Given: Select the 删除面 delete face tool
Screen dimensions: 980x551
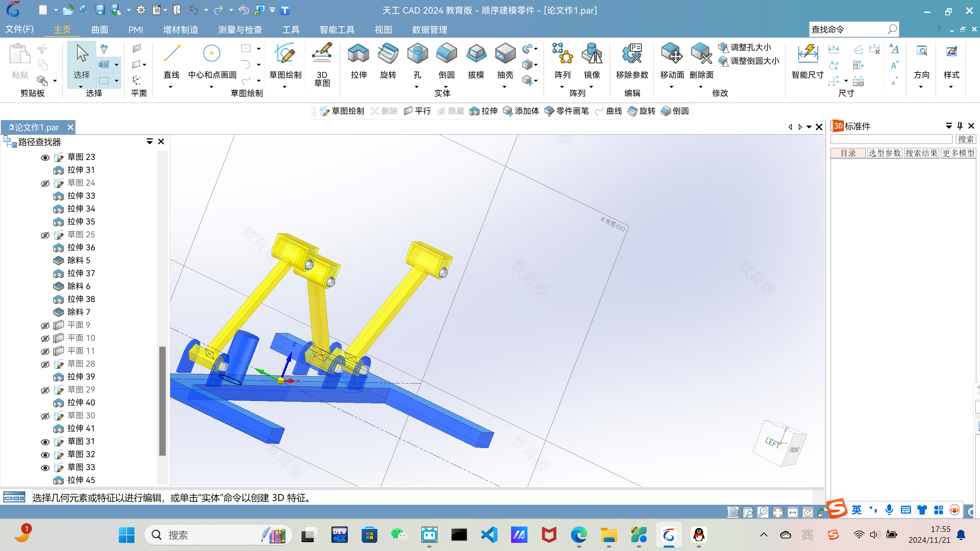Looking at the screenshot, I should point(701,61).
